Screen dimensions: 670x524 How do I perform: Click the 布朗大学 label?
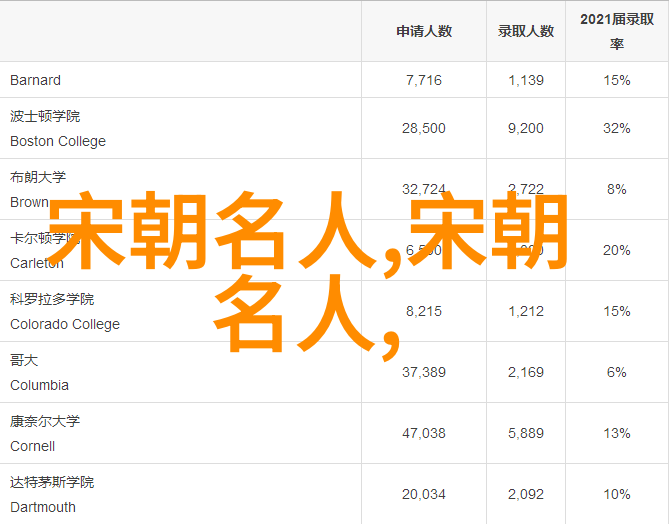[x=38, y=177]
